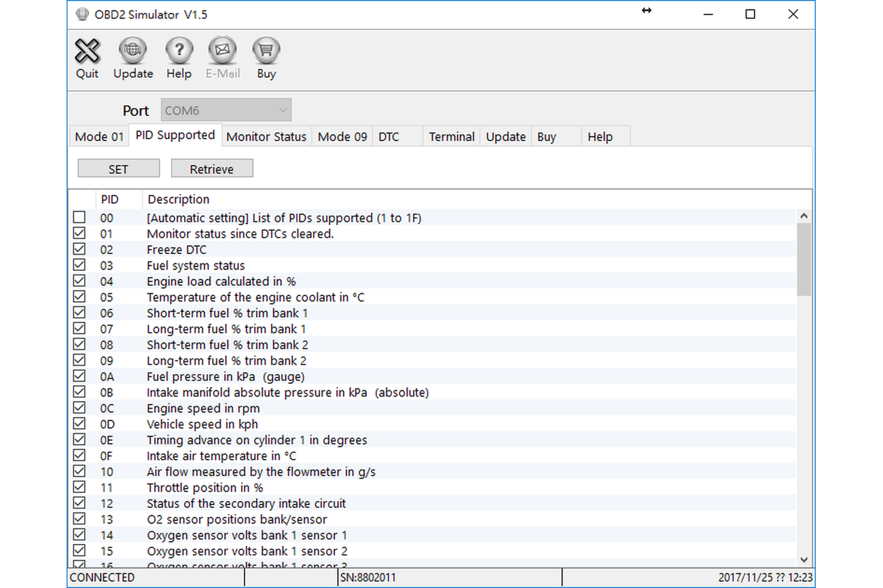
Task: Enable PID 00 automatic setting checkbox
Action: tap(79, 217)
